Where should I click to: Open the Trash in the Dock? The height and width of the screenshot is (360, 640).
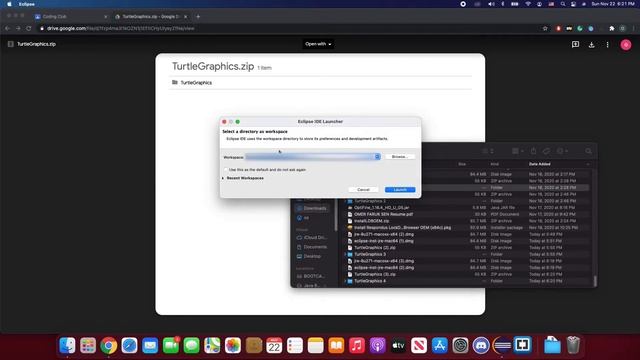coord(573,346)
